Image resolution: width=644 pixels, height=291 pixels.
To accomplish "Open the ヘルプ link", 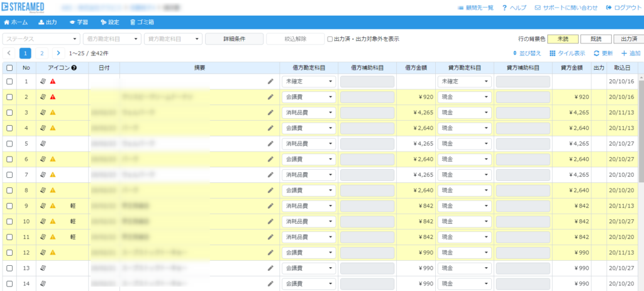I will (x=514, y=8).
